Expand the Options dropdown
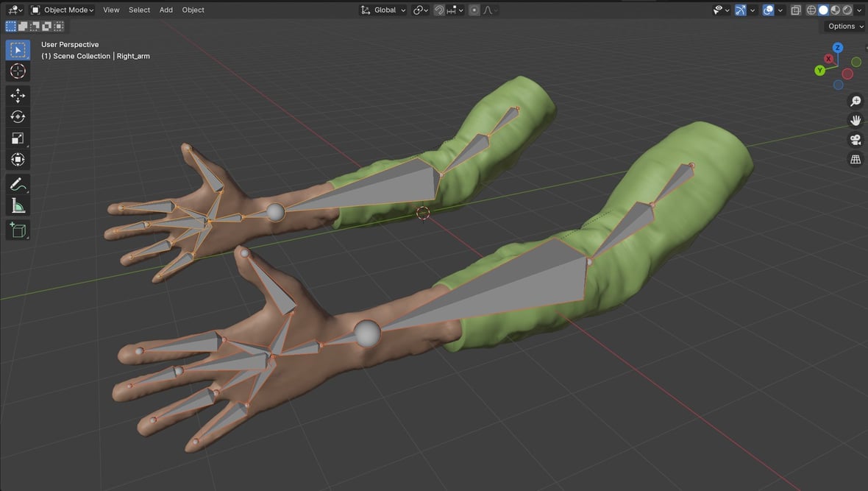 pos(842,26)
